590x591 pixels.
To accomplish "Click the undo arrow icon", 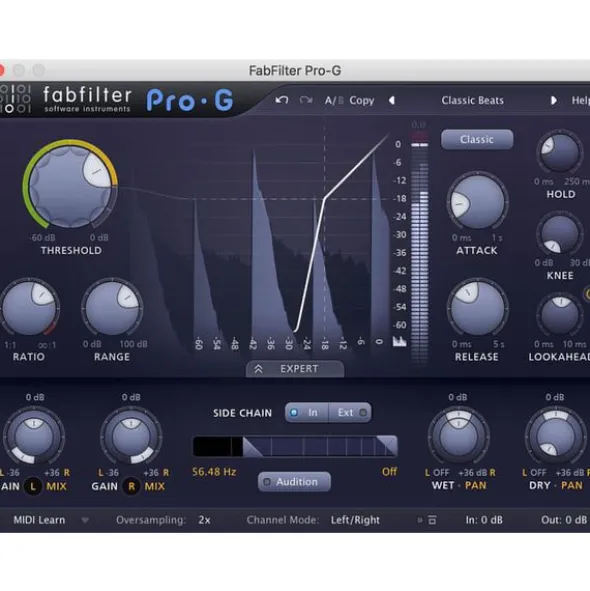I will [282, 100].
